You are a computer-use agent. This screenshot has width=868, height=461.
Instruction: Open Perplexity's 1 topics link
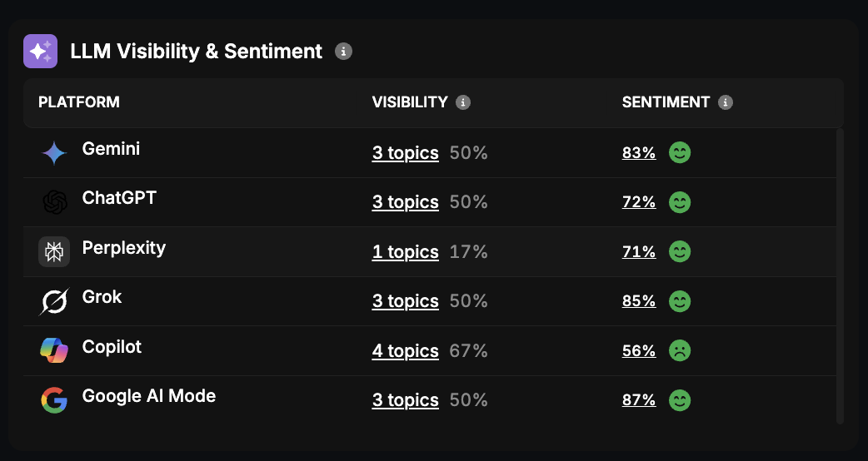(405, 252)
